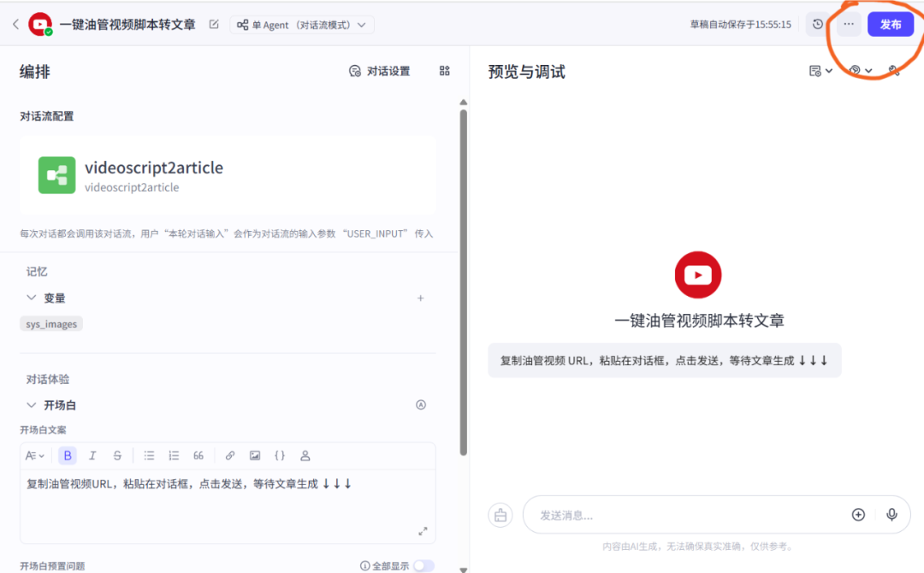Click the three-dot more options icon

pyautogui.click(x=848, y=24)
